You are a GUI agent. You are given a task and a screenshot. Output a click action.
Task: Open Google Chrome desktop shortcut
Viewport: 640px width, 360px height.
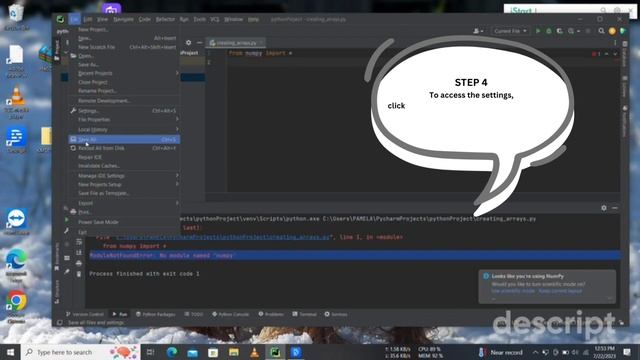pyautogui.click(x=16, y=307)
